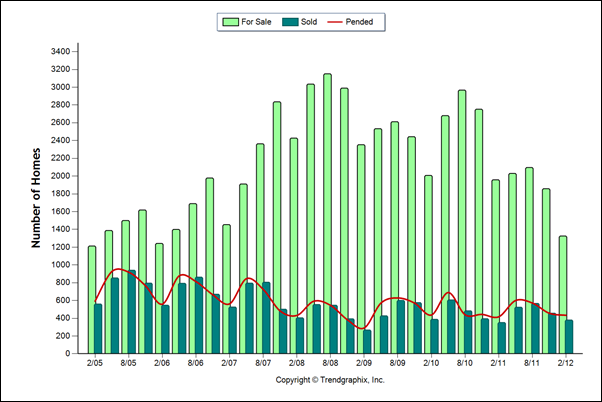The image size is (602, 402).
Task: Click the 8/06 x-axis label
Action: (196, 363)
